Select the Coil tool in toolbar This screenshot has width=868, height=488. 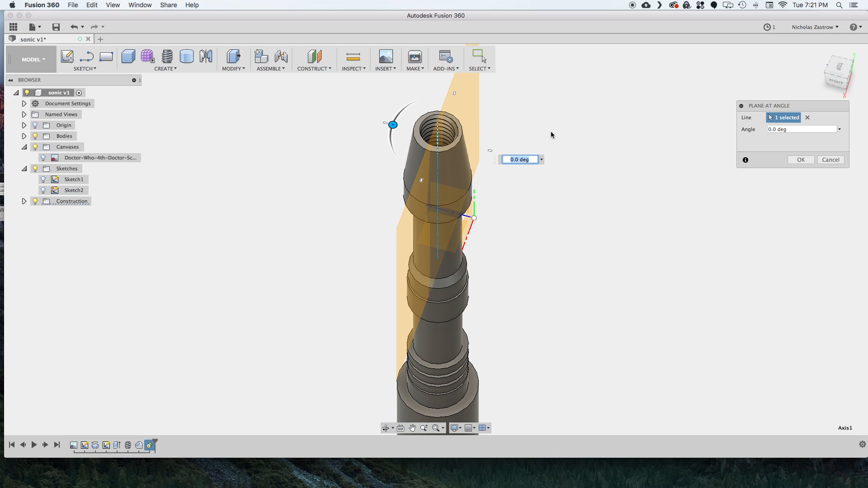click(x=167, y=56)
